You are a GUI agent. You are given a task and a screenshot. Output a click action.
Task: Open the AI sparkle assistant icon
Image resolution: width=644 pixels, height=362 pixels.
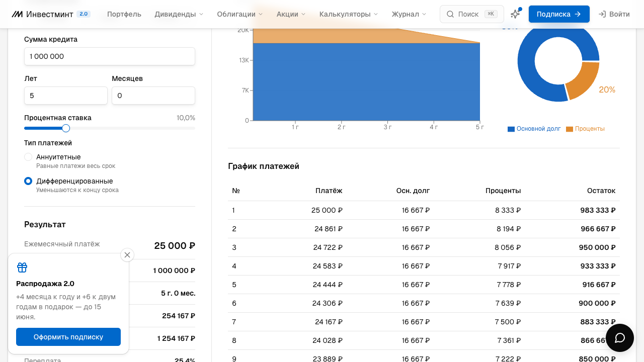515,14
